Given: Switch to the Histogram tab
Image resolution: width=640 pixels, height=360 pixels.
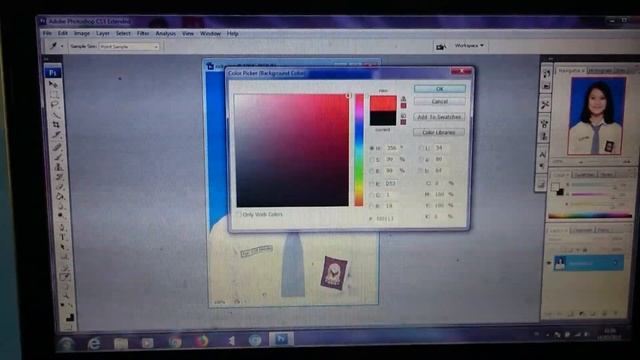Looking at the screenshot, I should [600, 71].
